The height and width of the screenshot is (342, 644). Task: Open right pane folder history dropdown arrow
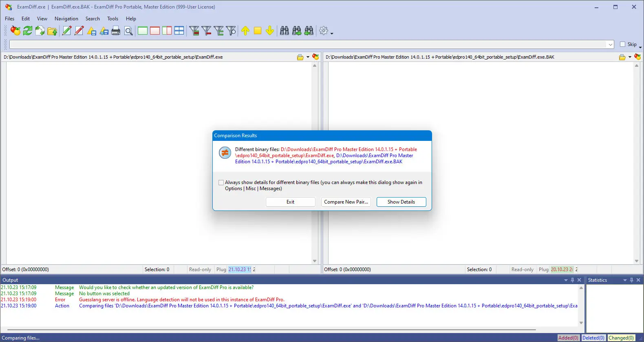tap(630, 57)
